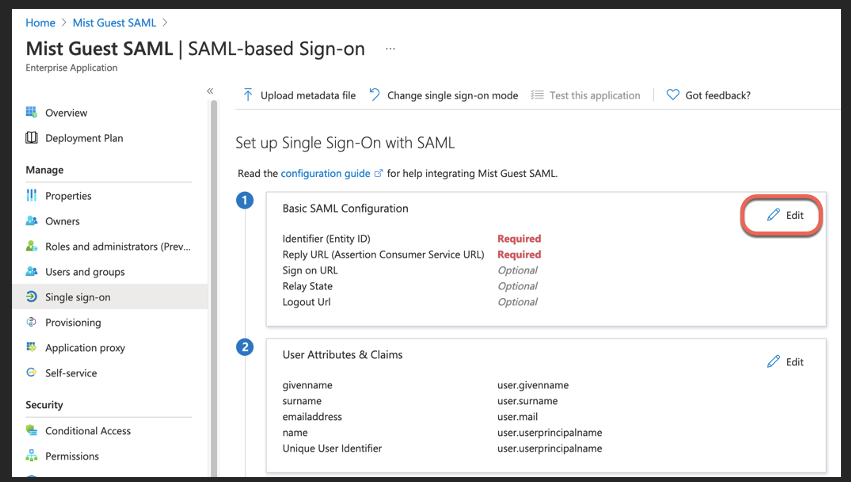Click the Self-service icon
Screen dimensions: 851x482
point(31,373)
